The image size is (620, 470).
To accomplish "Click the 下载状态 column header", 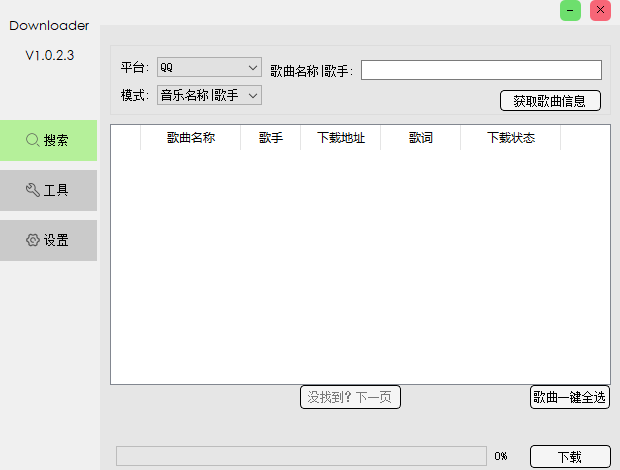I will tap(510, 138).
